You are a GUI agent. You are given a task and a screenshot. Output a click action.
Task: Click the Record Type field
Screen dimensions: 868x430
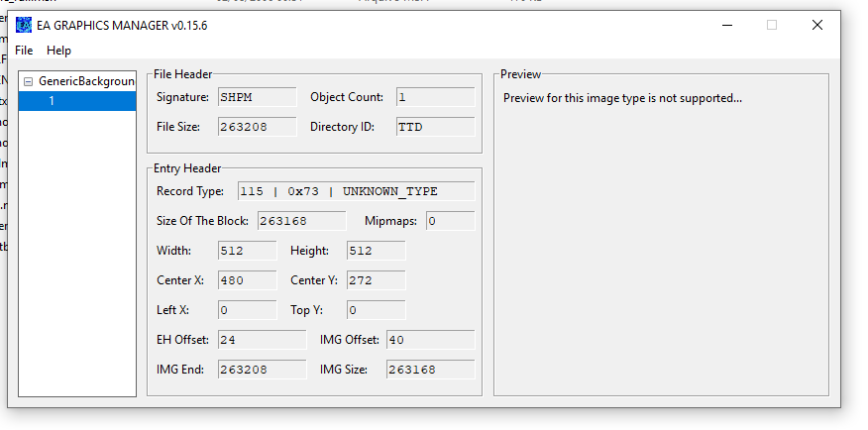pos(356,191)
